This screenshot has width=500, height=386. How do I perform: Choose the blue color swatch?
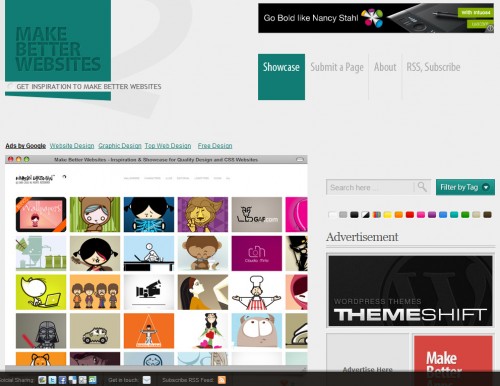pos(443,215)
